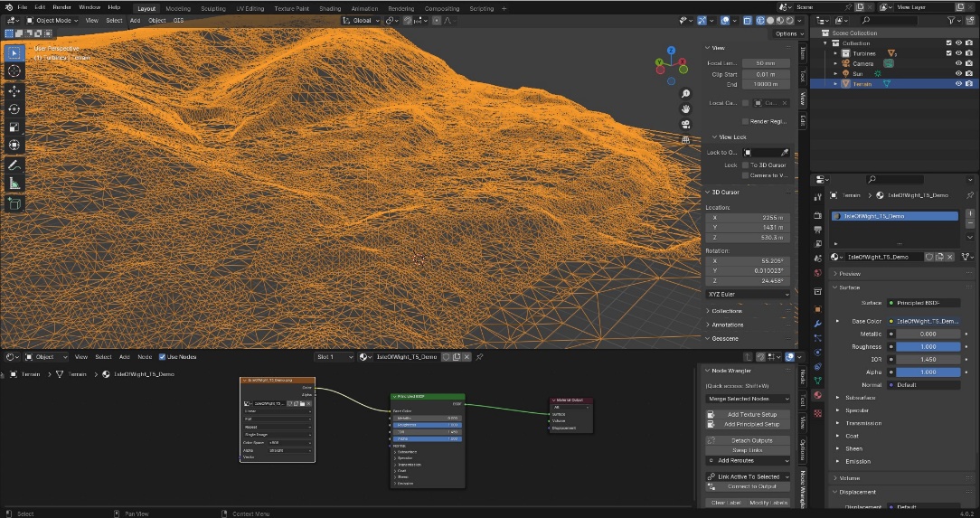Image resolution: width=980 pixels, height=518 pixels.
Task: Select the Move tool
Action: click(x=14, y=91)
